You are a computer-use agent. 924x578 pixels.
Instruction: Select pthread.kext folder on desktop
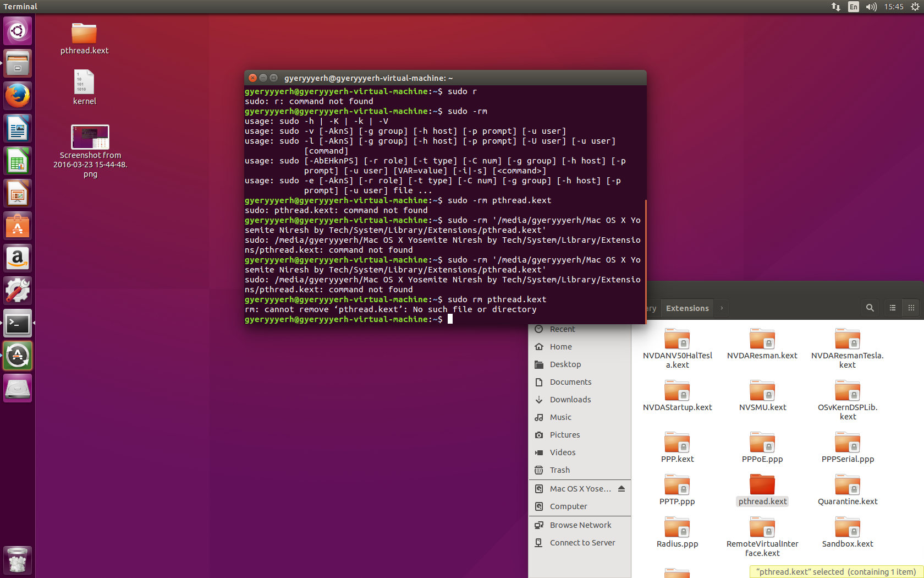(x=84, y=39)
